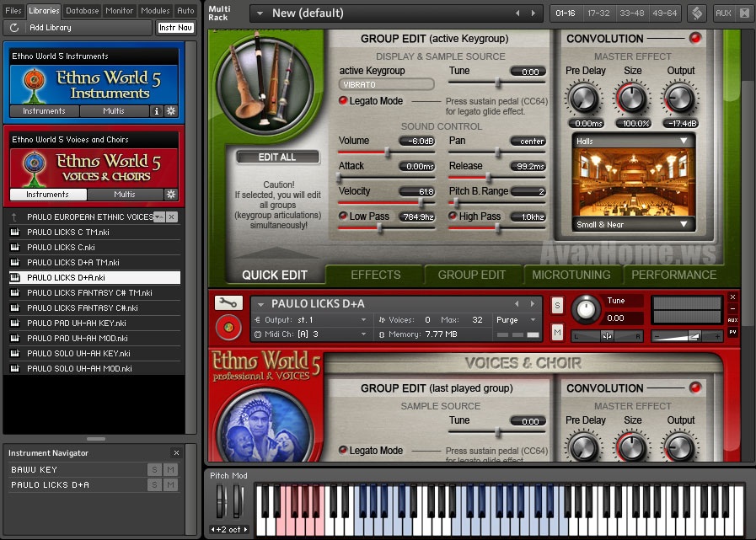This screenshot has height=540, width=756.
Task: Show rack page 17-32
Action: (598, 13)
